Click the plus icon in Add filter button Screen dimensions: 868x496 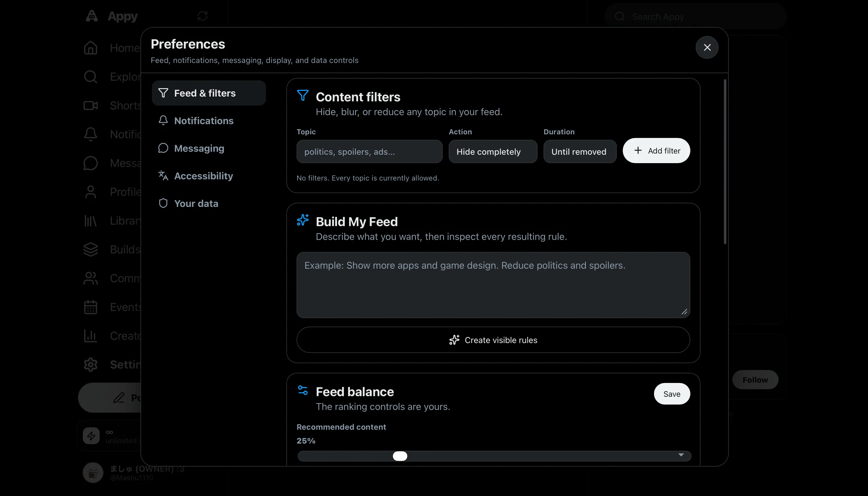[637, 151]
